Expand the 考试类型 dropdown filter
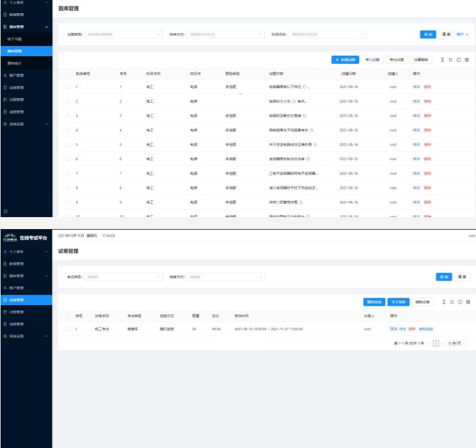 [124, 277]
